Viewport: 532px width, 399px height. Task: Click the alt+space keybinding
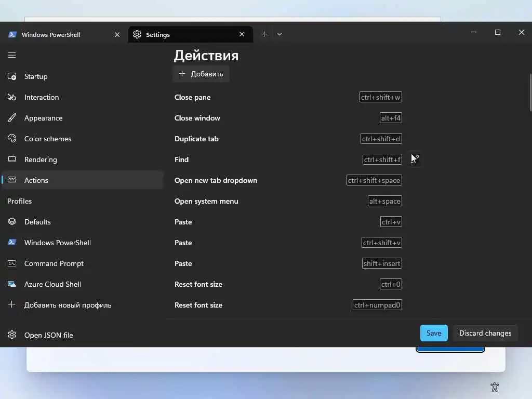(385, 201)
